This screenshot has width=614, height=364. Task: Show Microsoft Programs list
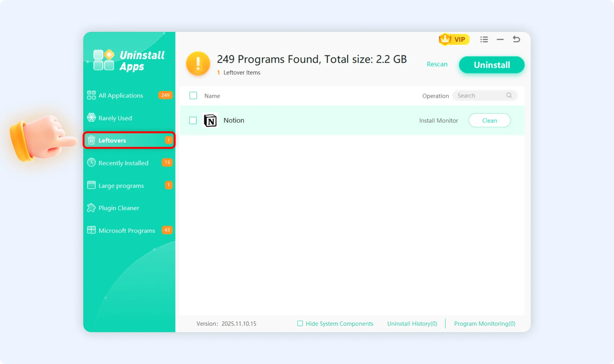(x=127, y=230)
